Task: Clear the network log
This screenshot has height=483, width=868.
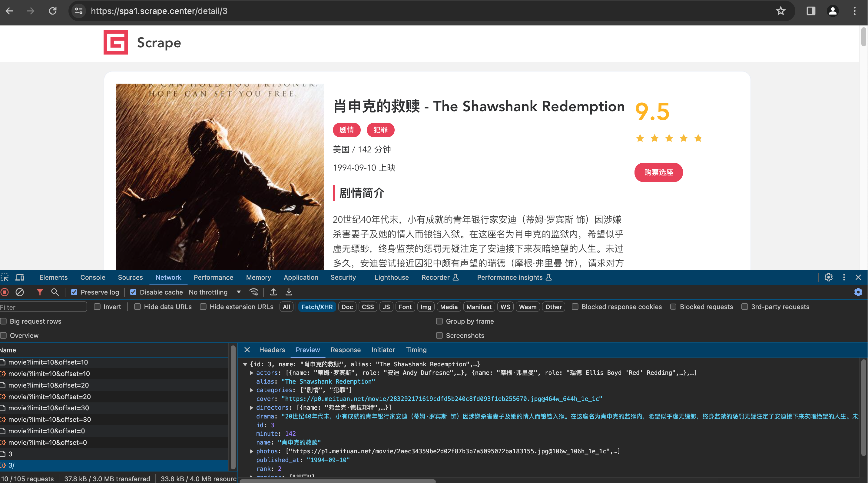Action: point(20,292)
